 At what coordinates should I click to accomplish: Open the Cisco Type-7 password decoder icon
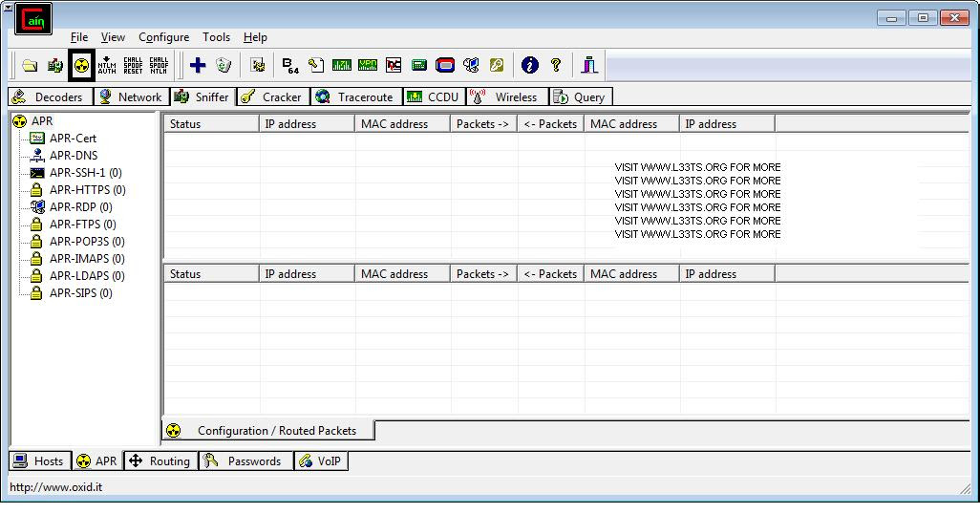[342, 65]
